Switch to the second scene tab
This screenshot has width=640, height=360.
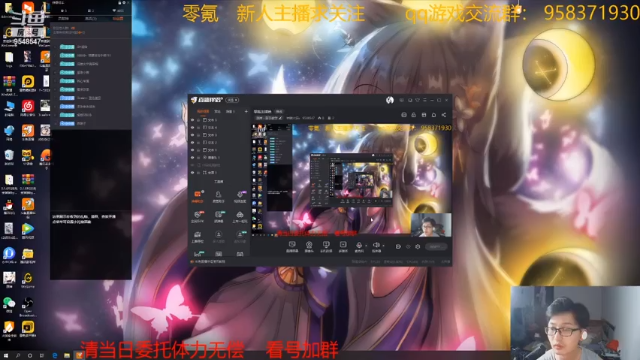pyautogui.click(x=217, y=111)
